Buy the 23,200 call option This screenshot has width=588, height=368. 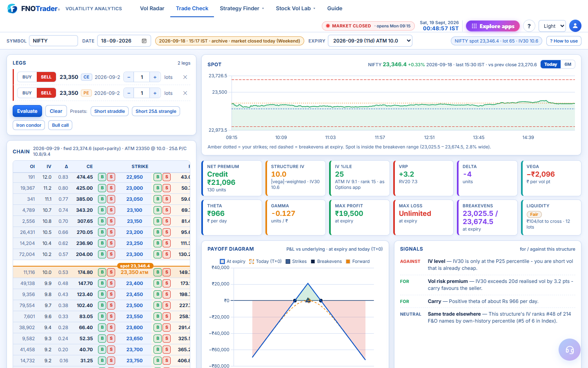click(x=102, y=232)
